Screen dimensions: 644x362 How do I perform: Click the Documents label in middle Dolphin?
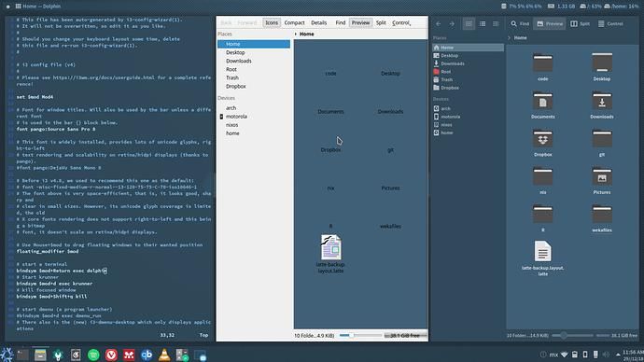[330, 112]
